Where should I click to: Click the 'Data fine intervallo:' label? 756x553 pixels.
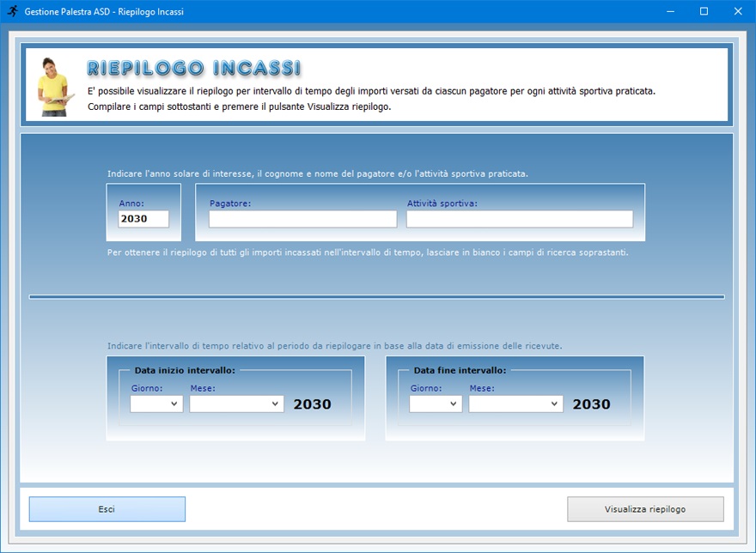pos(460,370)
